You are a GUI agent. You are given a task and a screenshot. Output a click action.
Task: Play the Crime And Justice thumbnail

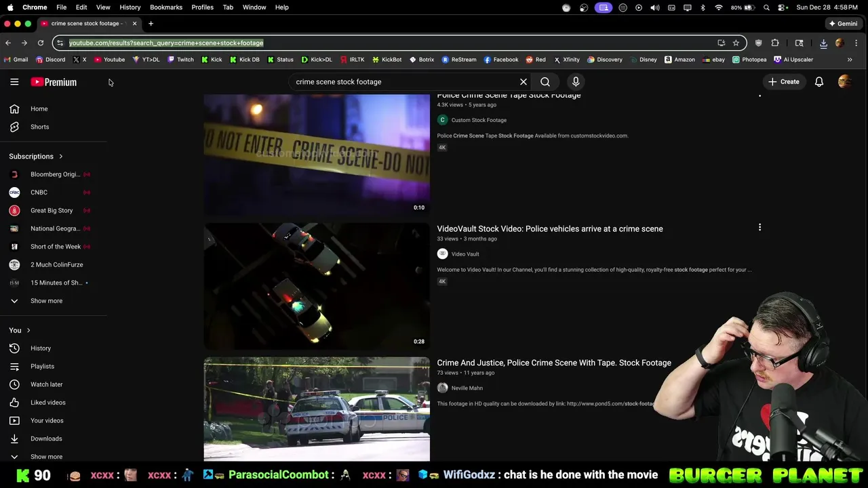click(317, 409)
